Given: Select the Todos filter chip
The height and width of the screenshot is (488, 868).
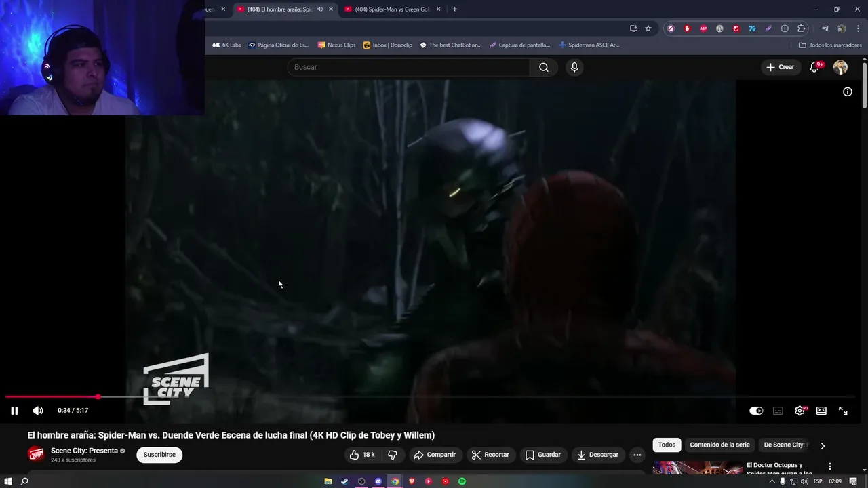Looking at the screenshot, I should point(667,445).
